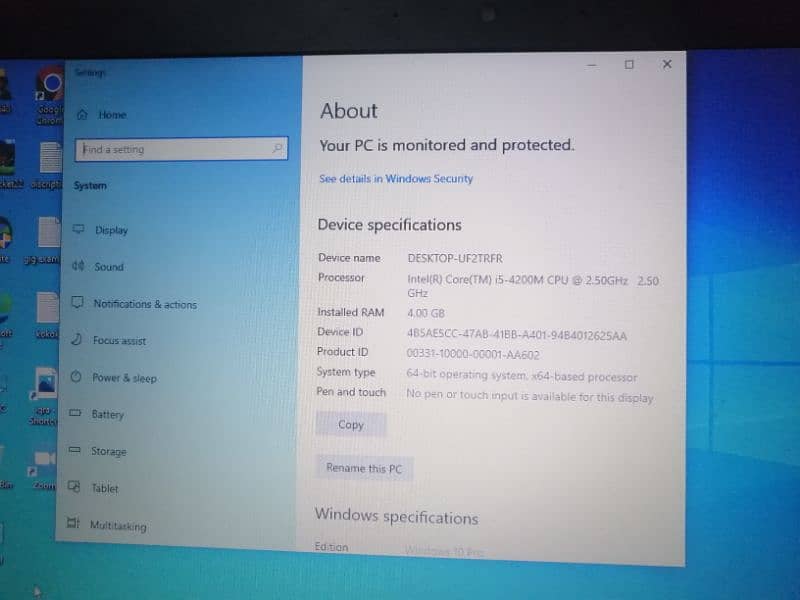The image size is (800, 600).
Task: Go to Settings Home
Action: (x=102, y=115)
